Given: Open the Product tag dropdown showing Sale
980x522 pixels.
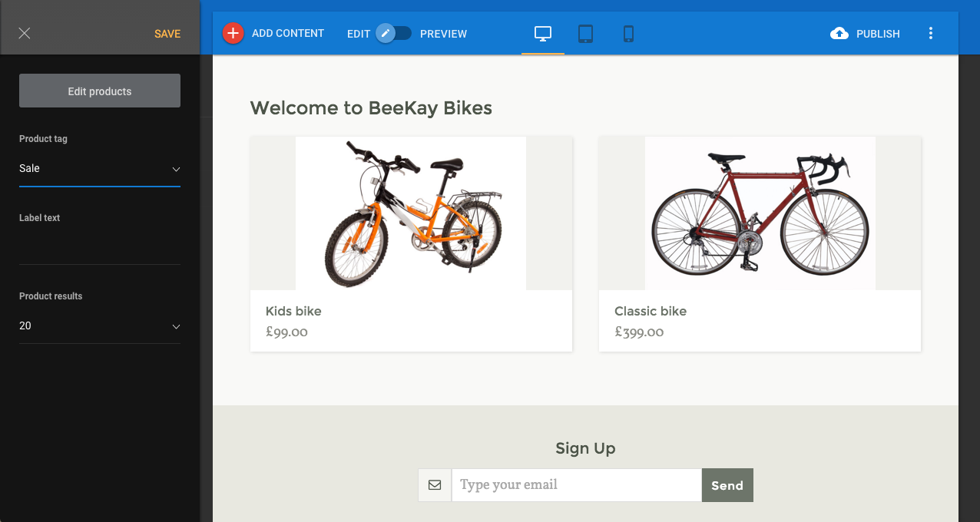Looking at the screenshot, I should [100, 169].
